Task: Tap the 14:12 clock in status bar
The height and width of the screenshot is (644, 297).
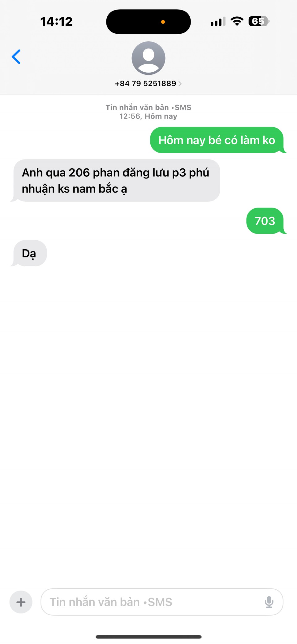Action: (56, 22)
